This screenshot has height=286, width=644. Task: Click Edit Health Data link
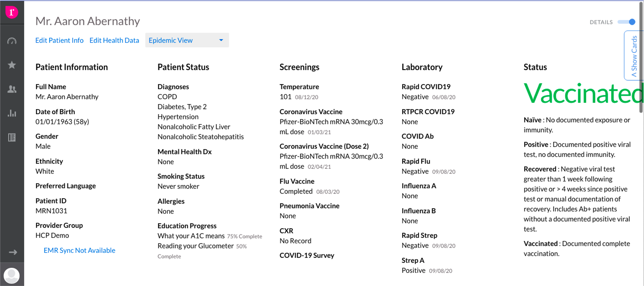[x=114, y=40]
